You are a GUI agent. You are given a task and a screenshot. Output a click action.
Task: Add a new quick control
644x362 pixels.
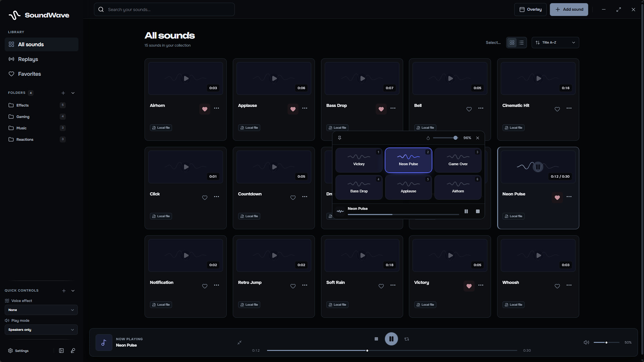64,291
